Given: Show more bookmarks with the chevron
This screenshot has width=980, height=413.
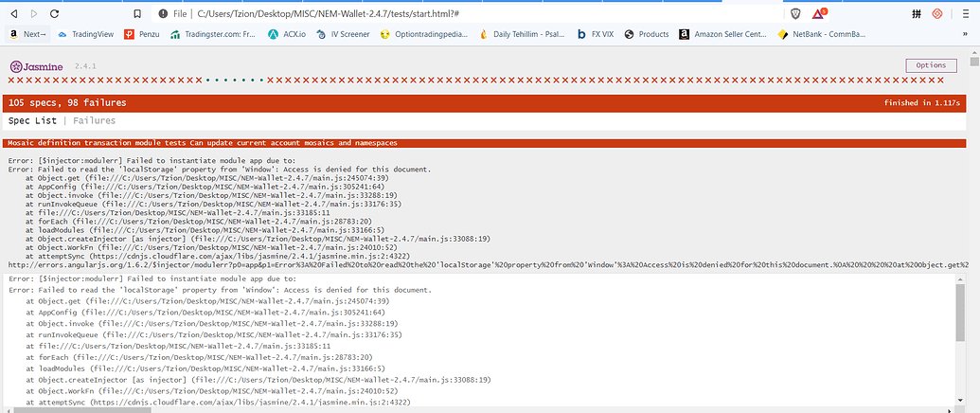Looking at the screenshot, I should coord(964,34).
